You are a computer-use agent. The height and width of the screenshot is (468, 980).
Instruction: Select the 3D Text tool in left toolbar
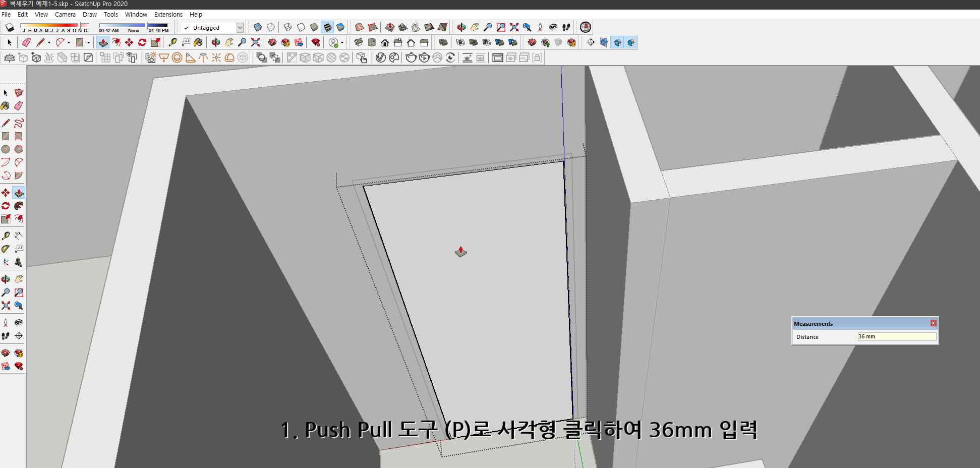(x=19, y=262)
